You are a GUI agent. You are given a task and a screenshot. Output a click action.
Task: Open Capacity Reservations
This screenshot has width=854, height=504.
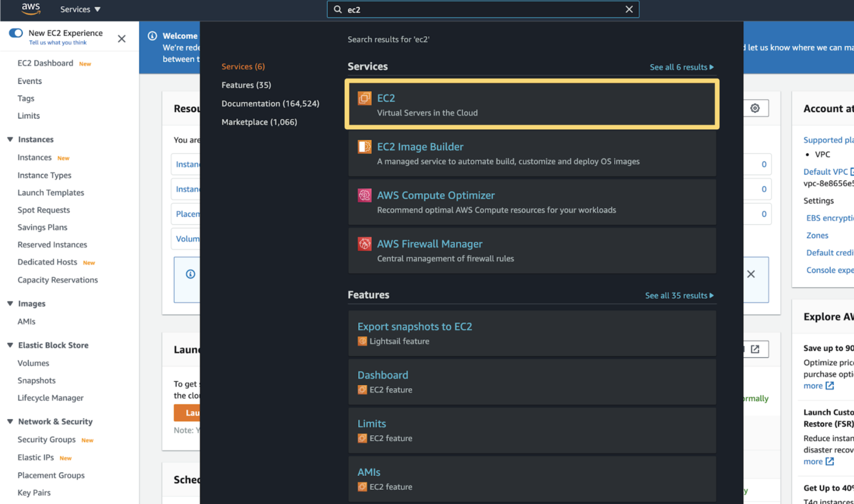[x=58, y=279]
